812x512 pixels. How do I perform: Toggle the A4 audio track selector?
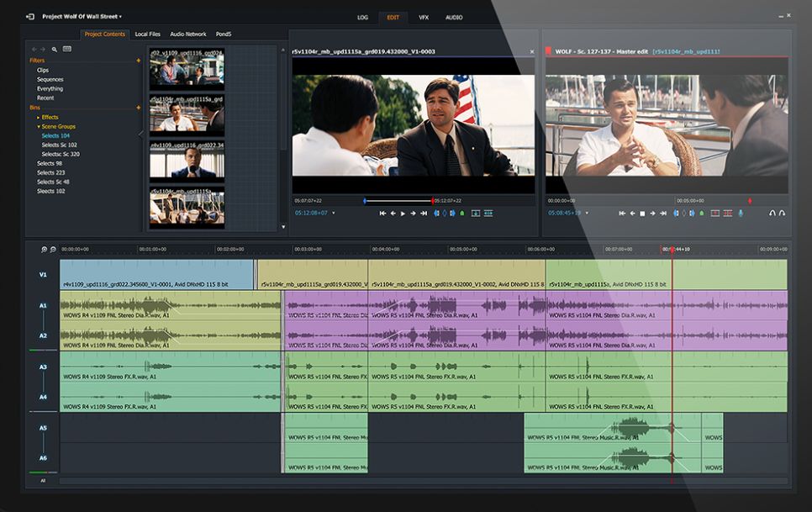[43, 397]
